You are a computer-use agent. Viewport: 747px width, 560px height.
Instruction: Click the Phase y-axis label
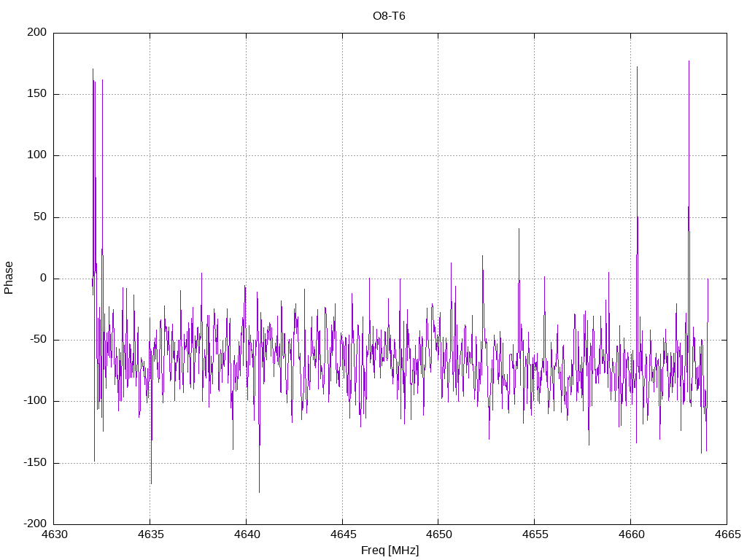[x=9, y=278]
